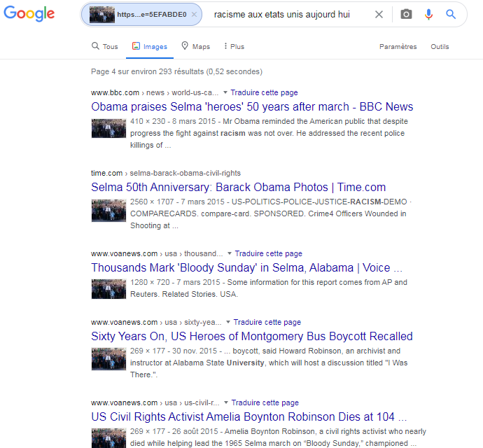Open the Maps tab

coord(195,46)
